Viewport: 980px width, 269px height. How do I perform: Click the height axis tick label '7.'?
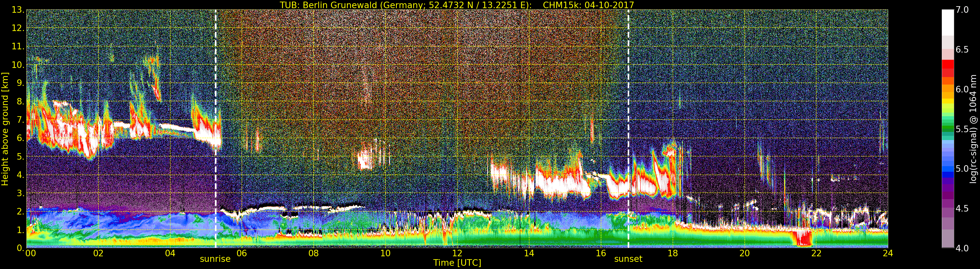point(21,120)
